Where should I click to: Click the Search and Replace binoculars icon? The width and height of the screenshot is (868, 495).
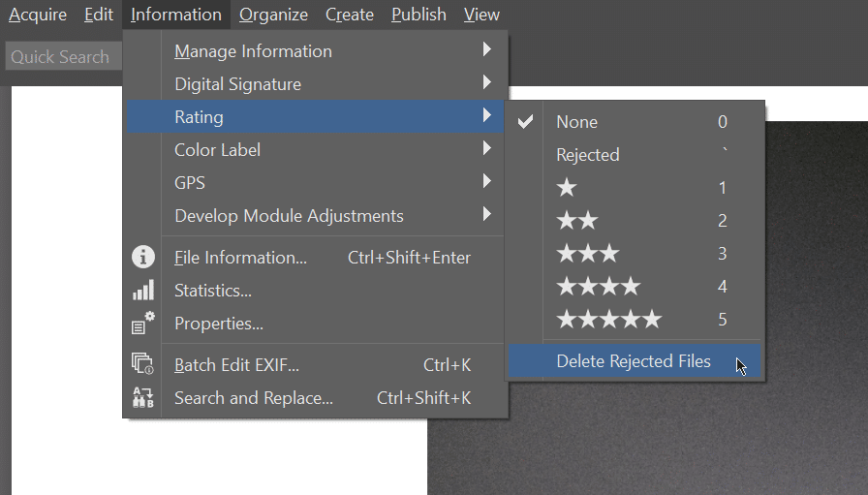[142, 397]
